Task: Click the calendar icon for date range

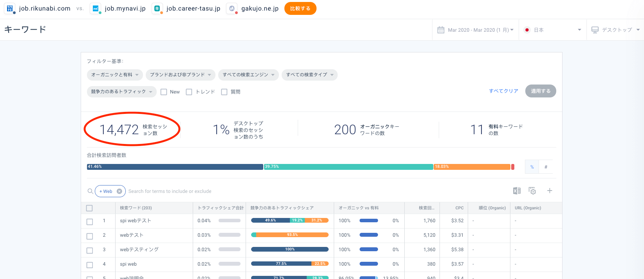Action: point(441,30)
